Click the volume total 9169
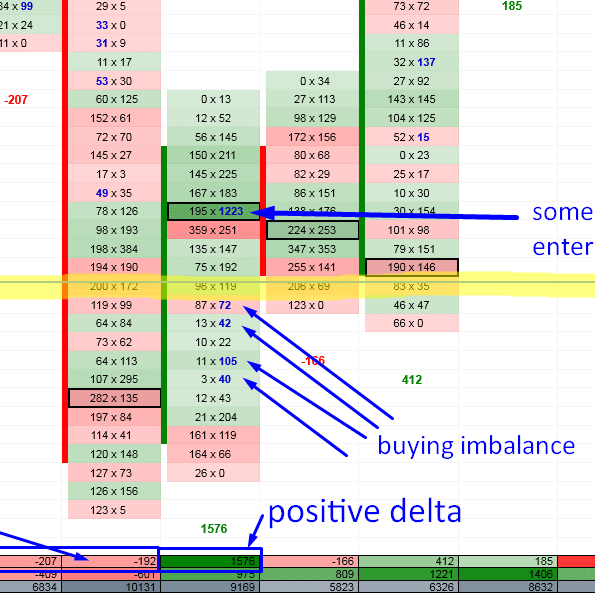Screen dimensions: 595x595 click(210, 587)
